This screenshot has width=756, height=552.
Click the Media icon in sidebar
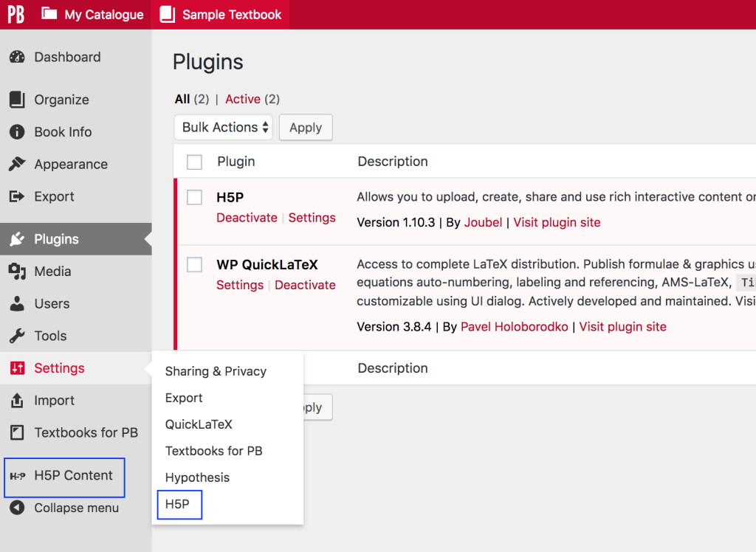coord(17,272)
